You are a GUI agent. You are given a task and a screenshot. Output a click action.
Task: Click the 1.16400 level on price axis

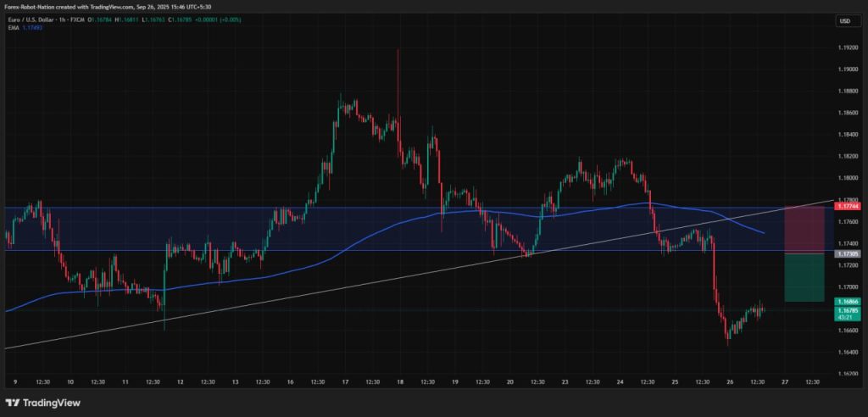847,352
